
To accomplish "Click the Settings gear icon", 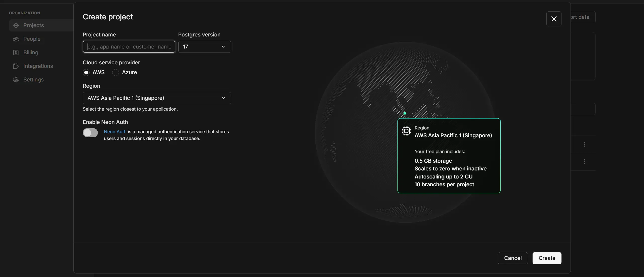I will [x=16, y=80].
